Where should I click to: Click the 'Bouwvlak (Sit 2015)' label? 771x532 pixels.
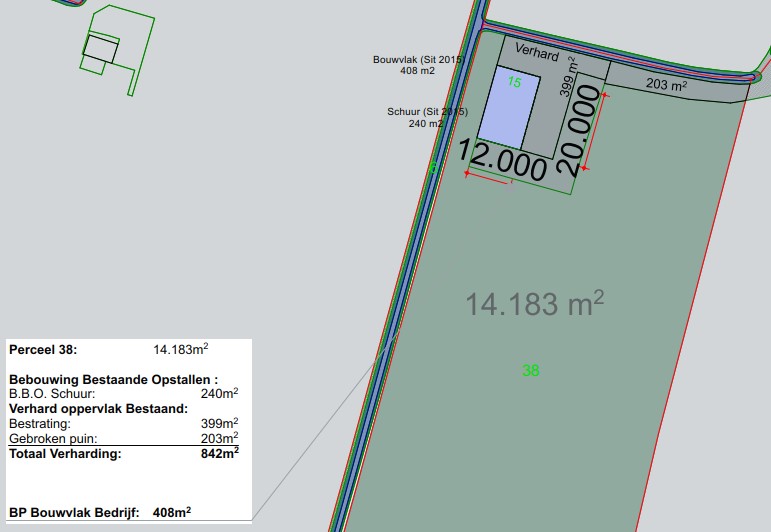[x=418, y=60]
